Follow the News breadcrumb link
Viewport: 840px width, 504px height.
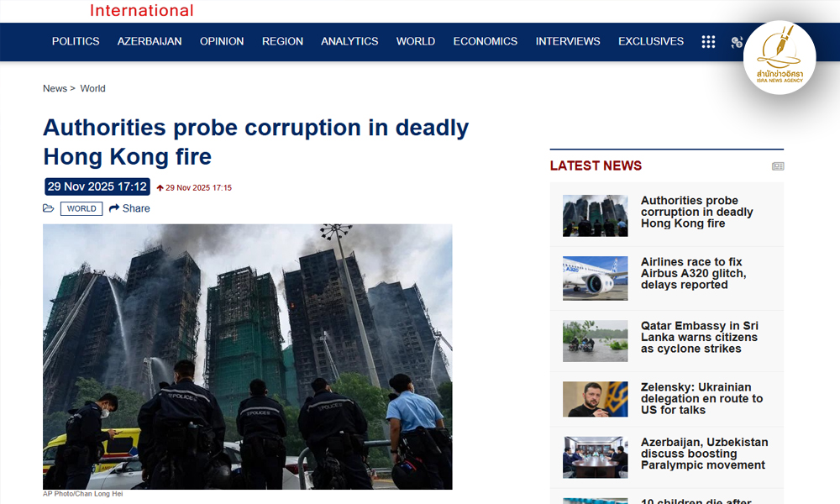[x=55, y=88]
